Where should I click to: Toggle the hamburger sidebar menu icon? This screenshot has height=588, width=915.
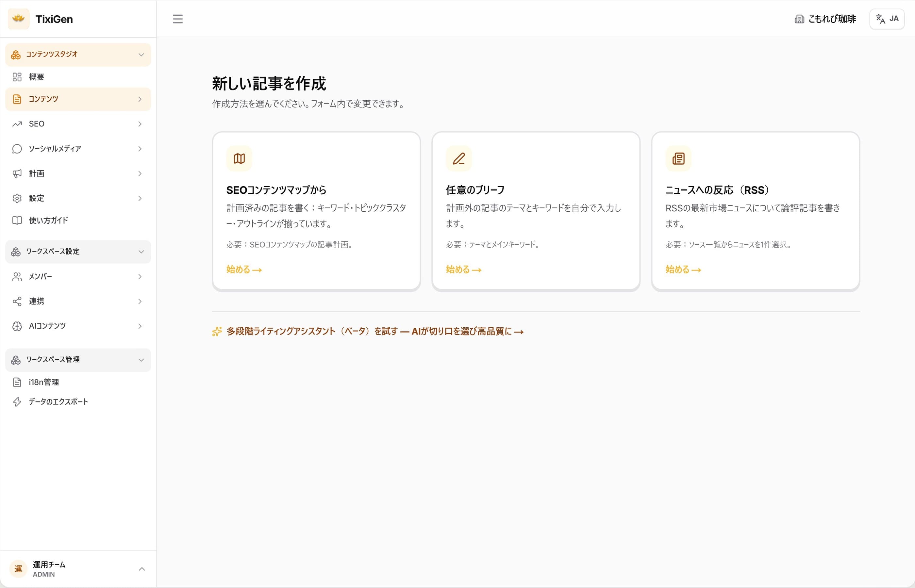pos(177,19)
